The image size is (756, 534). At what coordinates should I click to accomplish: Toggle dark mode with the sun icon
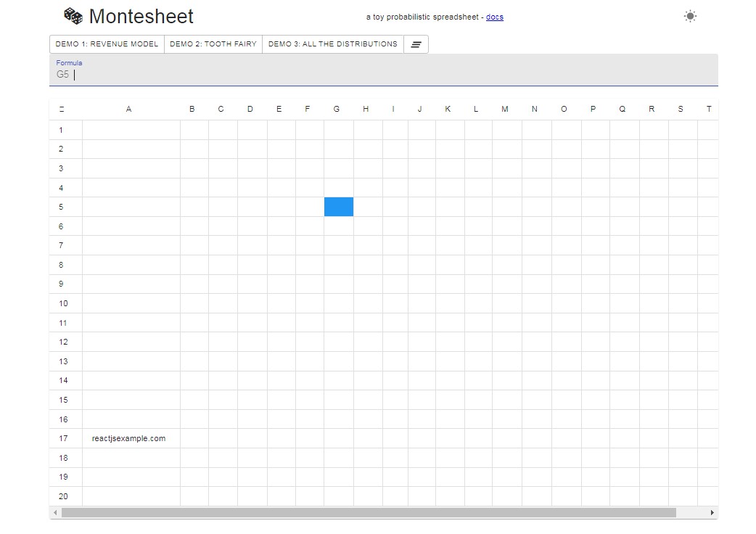690,15
